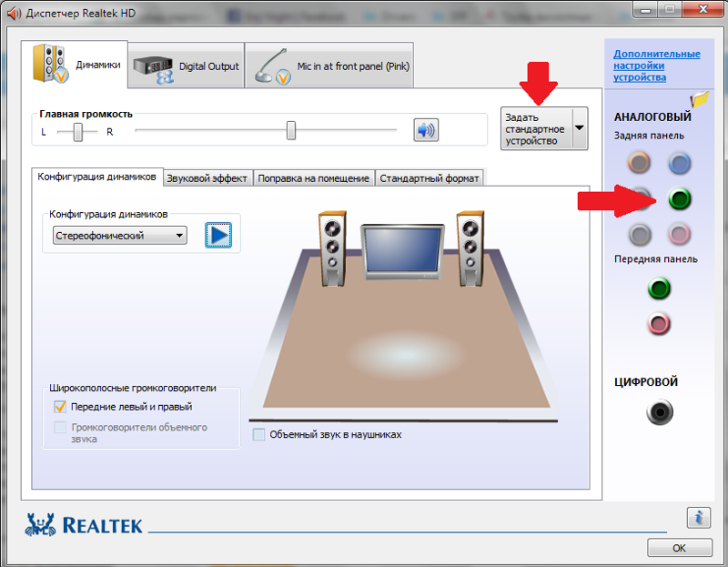728x567 pixels.
Task: Enable Объемный звук в наушниках checkbox
Action: pos(258,435)
